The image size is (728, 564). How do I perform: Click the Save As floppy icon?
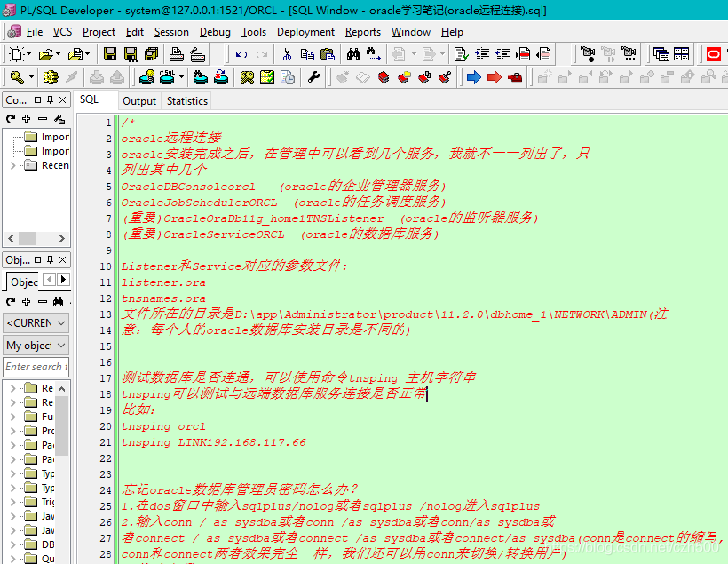pos(131,54)
